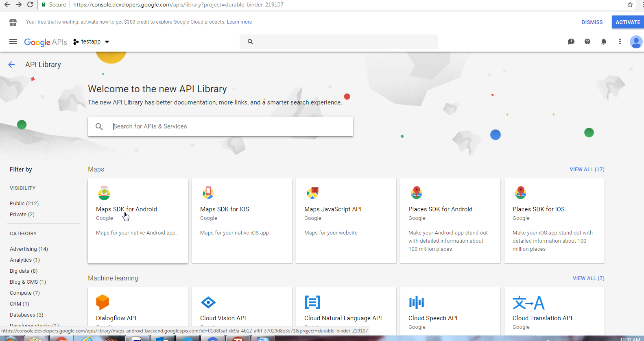
Task: Activate the free trial
Action: coord(628,22)
